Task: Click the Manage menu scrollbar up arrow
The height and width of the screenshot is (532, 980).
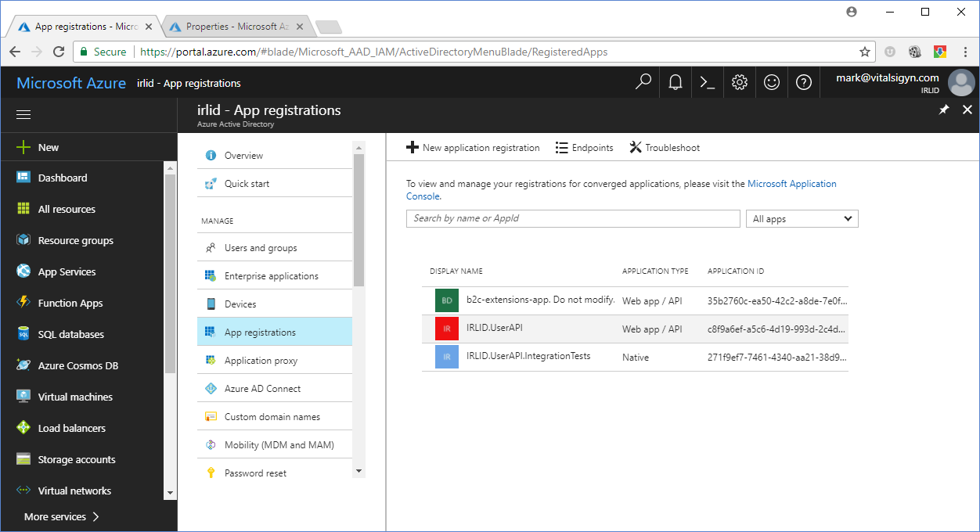Action: pyautogui.click(x=359, y=147)
